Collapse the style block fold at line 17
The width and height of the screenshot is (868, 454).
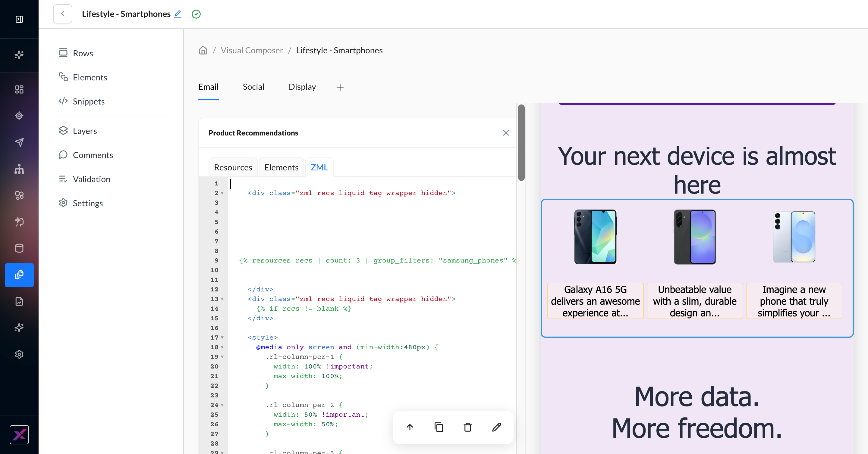(x=222, y=337)
